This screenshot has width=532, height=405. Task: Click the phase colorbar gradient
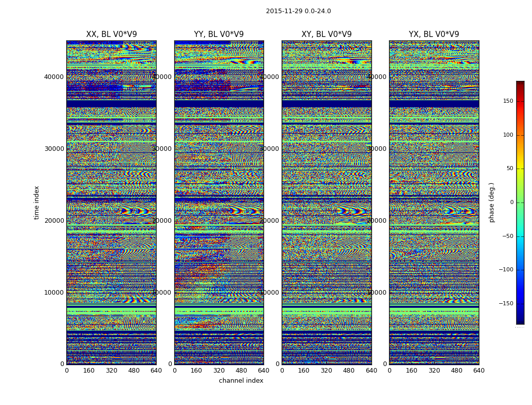coord(520,202)
